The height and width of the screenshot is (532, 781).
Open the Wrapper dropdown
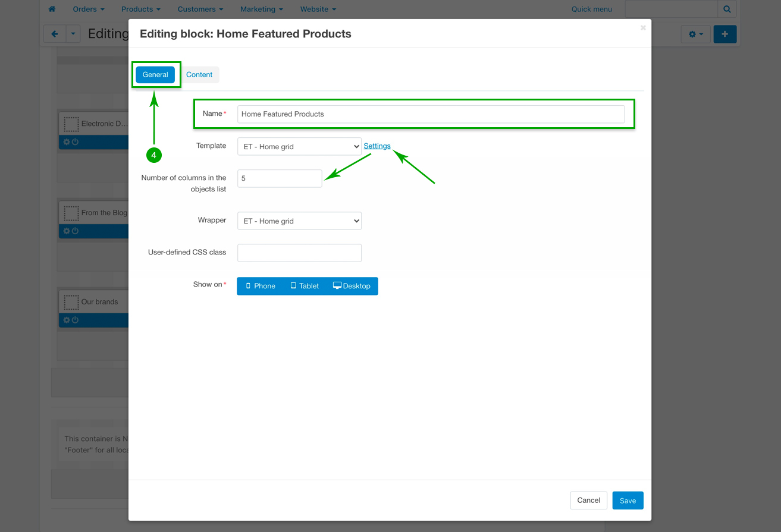click(x=299, y=221)
